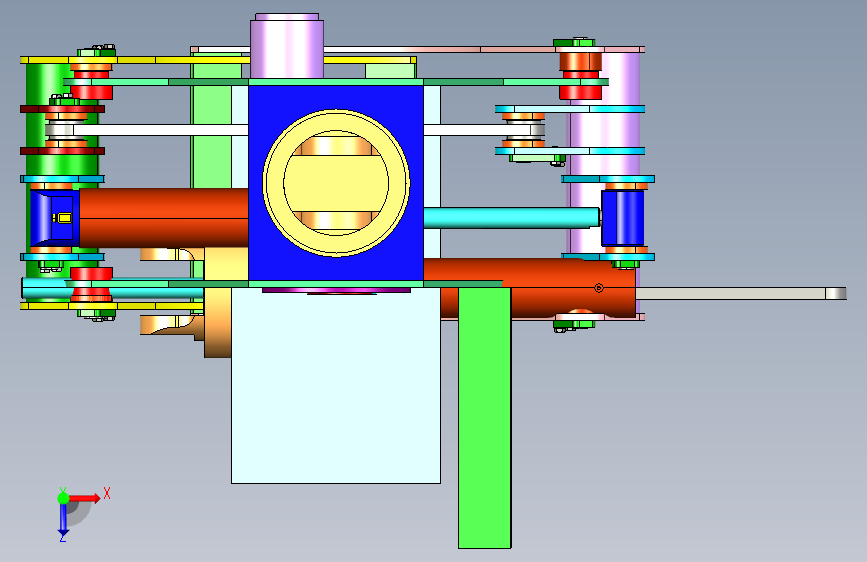Click the blue Z axis arrow of triad
867x562 pixels.
point(63,520)
